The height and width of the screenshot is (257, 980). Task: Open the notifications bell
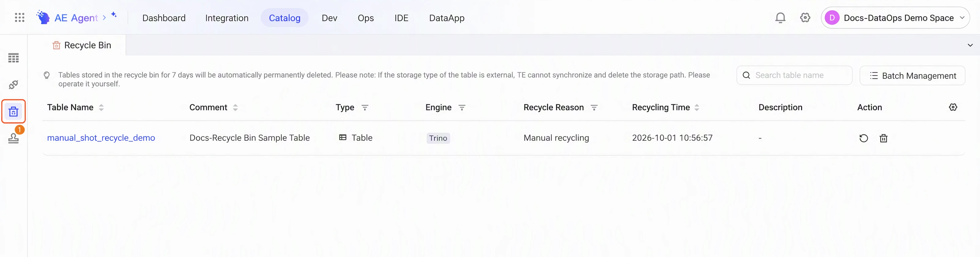[780, 17]
